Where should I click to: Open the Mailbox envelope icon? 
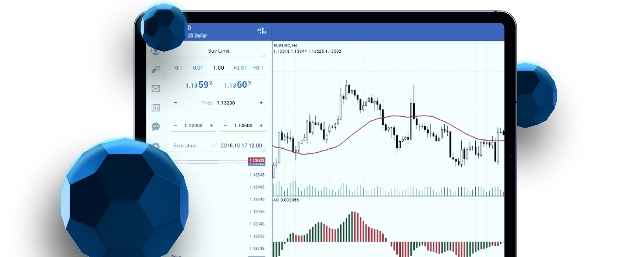[x=156, y=89]
